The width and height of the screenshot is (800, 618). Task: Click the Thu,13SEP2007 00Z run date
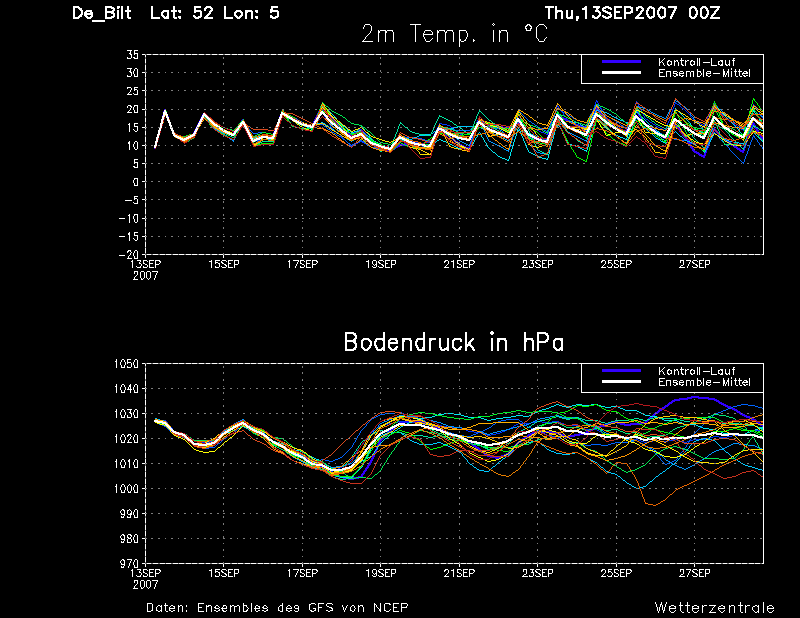(x=632, y=13)
